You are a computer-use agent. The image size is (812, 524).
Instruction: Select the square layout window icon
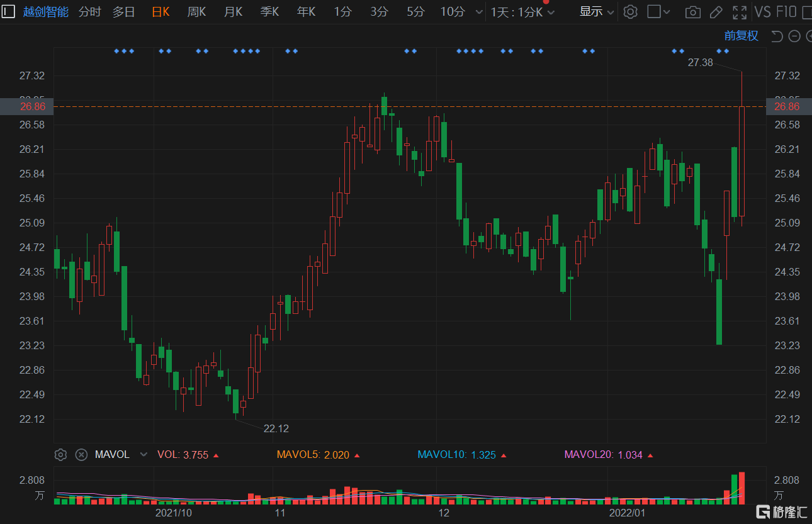(x=654, y=11)
